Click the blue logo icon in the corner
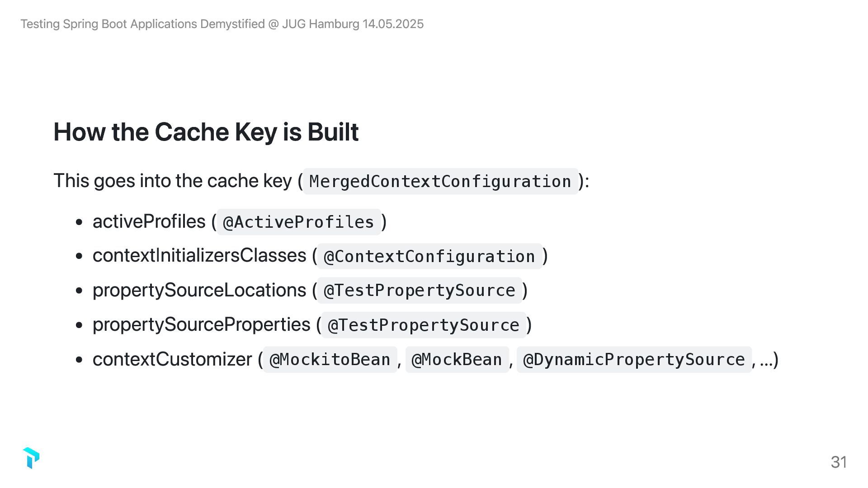868x488 pixels. (x=31, y=458)
